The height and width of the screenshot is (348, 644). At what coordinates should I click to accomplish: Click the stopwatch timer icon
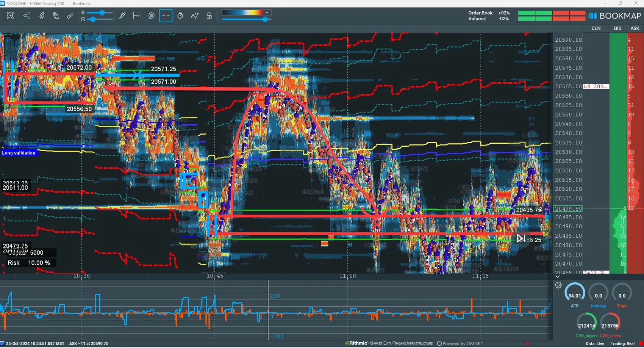coord(180,16)
